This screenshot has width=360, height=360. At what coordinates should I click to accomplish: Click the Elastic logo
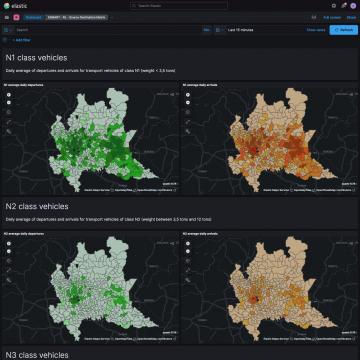point(15,6)
